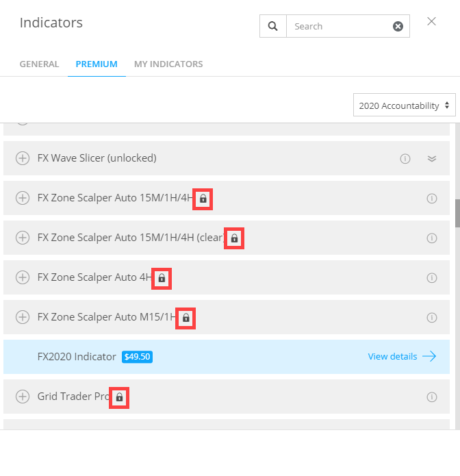Image resolution: width=460 pixels, height=476 pixels.
Task: Expand FX Wave Slicer row with double chevron
Action: (431, 158)
